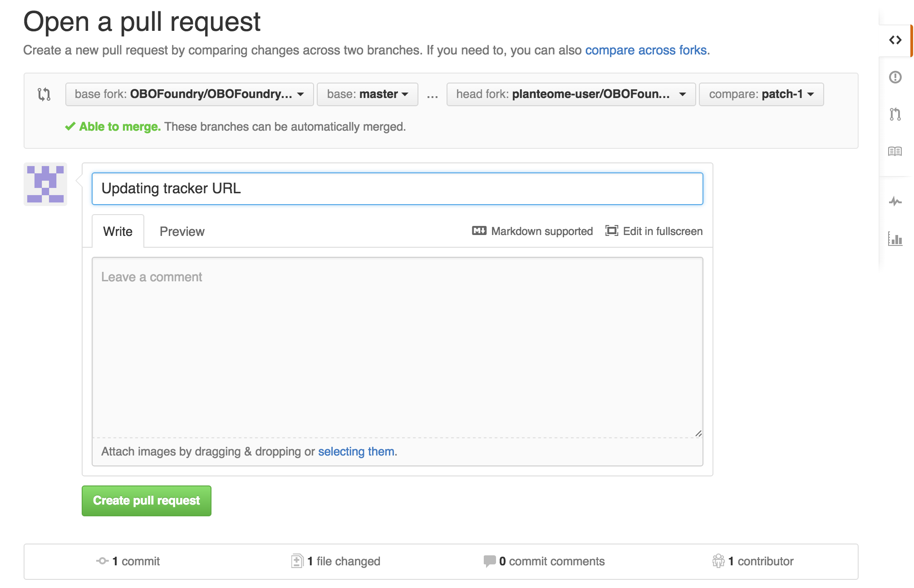The image size is (914, 588).
Task: Switch to the Preview tab
Action: pos(182,231)
